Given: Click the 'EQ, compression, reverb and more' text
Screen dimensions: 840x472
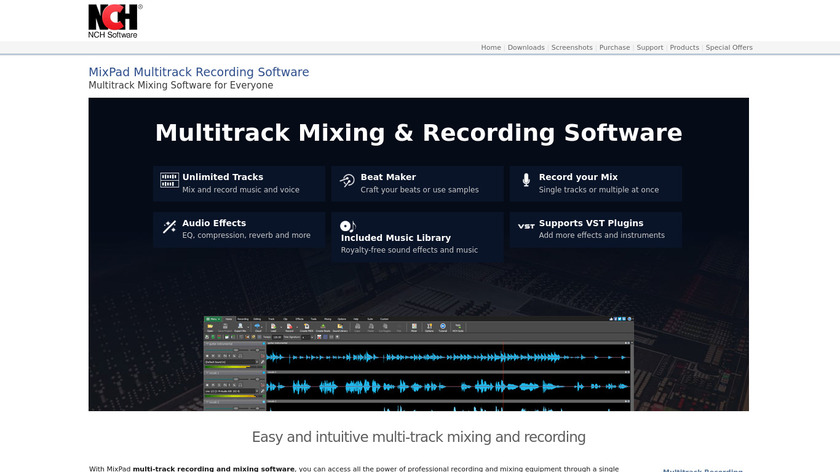Looking at the screenshot, I should [246, 235].
